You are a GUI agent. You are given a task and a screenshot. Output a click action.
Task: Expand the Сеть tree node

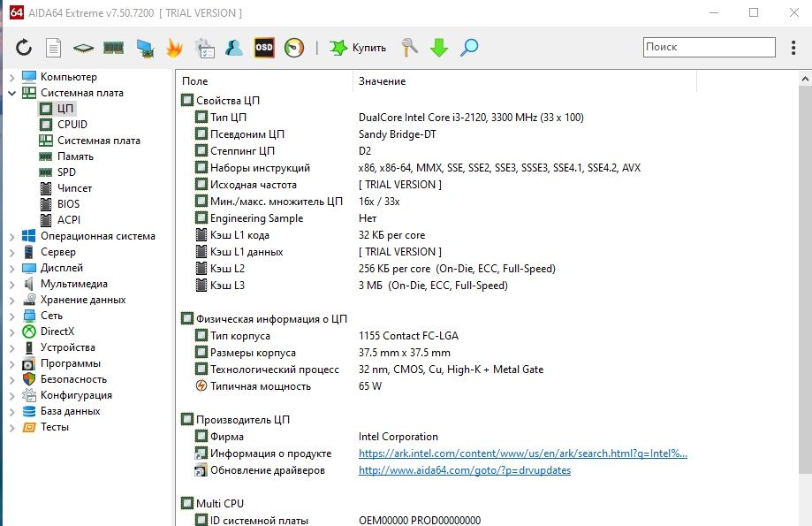(11, 316)
